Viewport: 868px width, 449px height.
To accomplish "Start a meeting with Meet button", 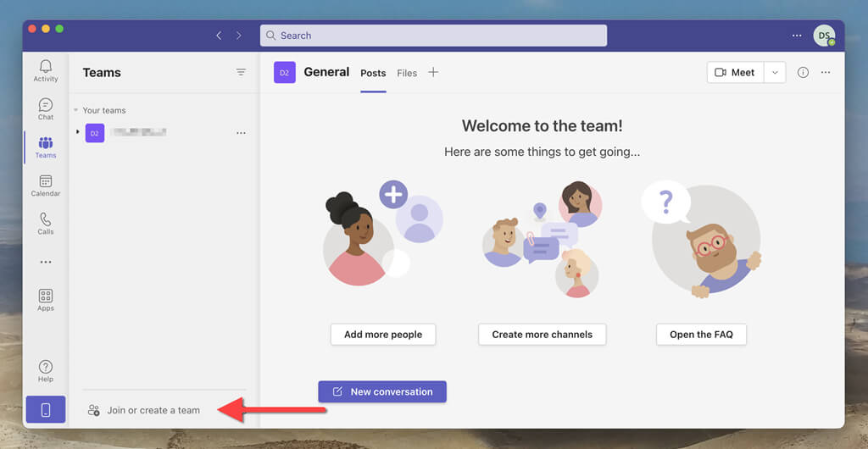I will 735,73.
